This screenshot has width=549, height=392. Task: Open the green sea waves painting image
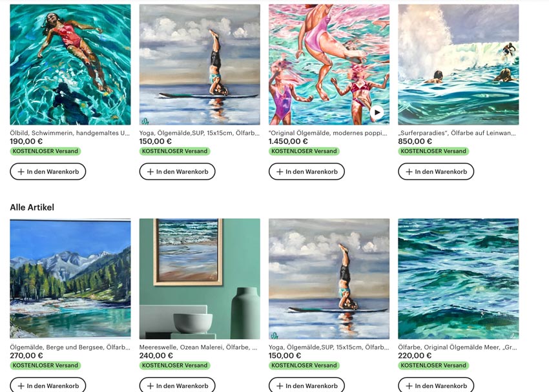pyautogui.click(x=459, y=278)
